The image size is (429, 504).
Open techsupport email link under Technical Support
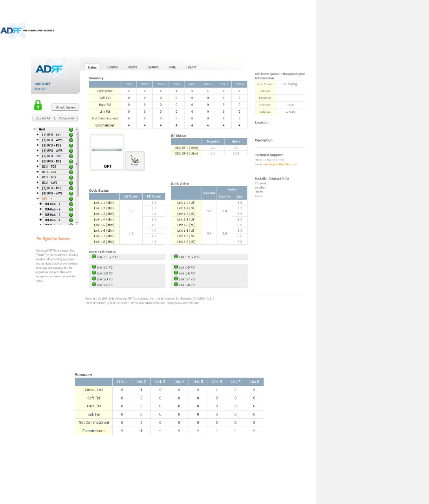(280, 164)
